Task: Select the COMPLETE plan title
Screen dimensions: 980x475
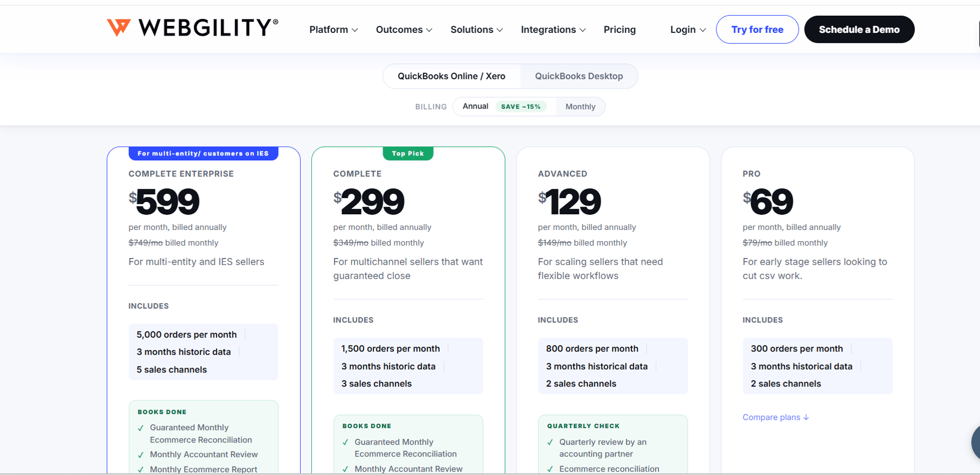Action: tap(357, 174)
